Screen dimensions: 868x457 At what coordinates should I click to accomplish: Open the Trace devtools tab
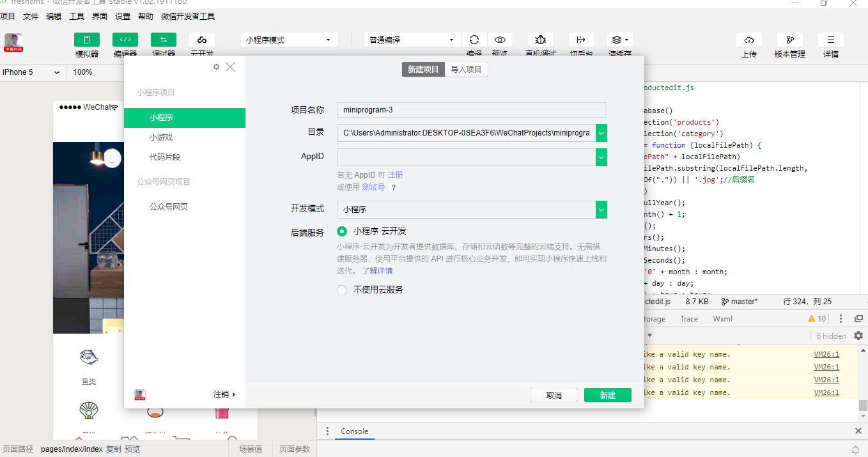point(689,318)
